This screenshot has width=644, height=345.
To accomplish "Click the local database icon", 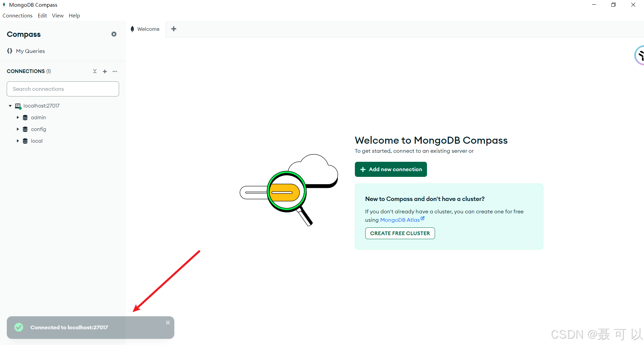I will (25, 141).
